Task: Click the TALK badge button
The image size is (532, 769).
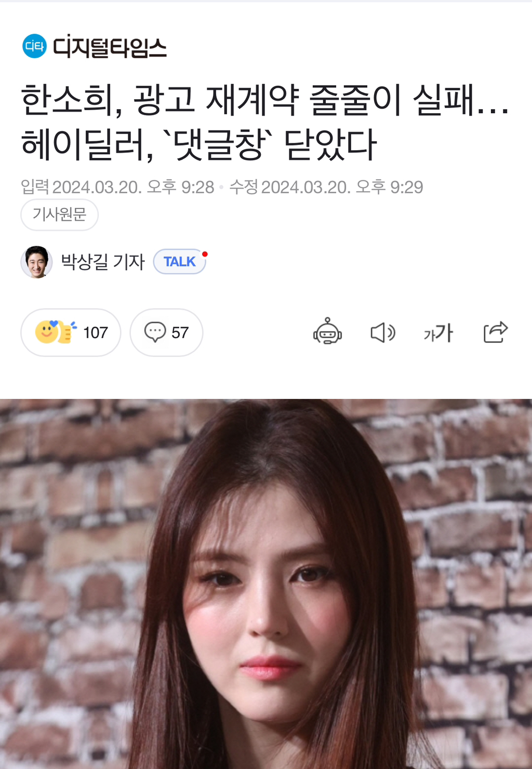Action: 180,261
